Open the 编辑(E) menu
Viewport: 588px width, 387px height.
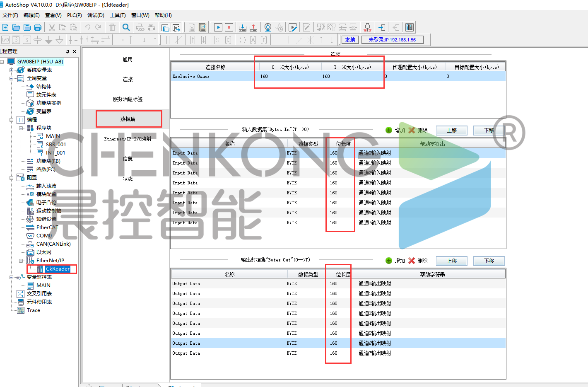[x=31, y=15]
